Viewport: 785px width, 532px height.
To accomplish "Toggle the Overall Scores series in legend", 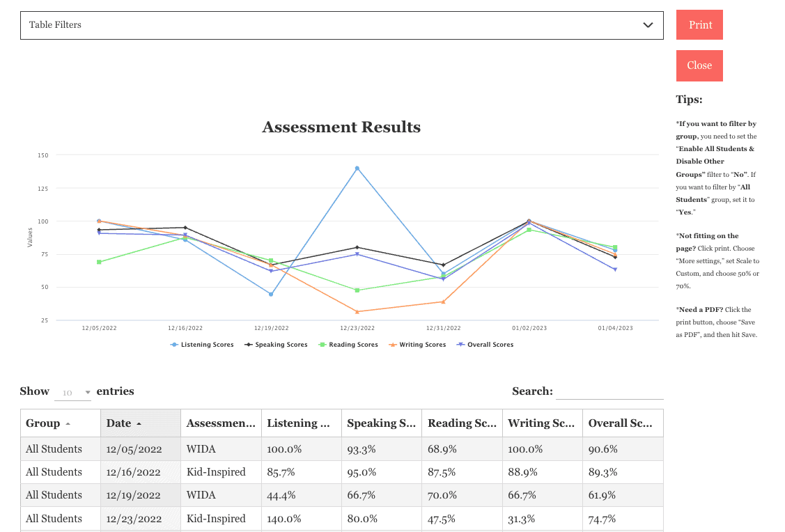I will pos(485,344).
